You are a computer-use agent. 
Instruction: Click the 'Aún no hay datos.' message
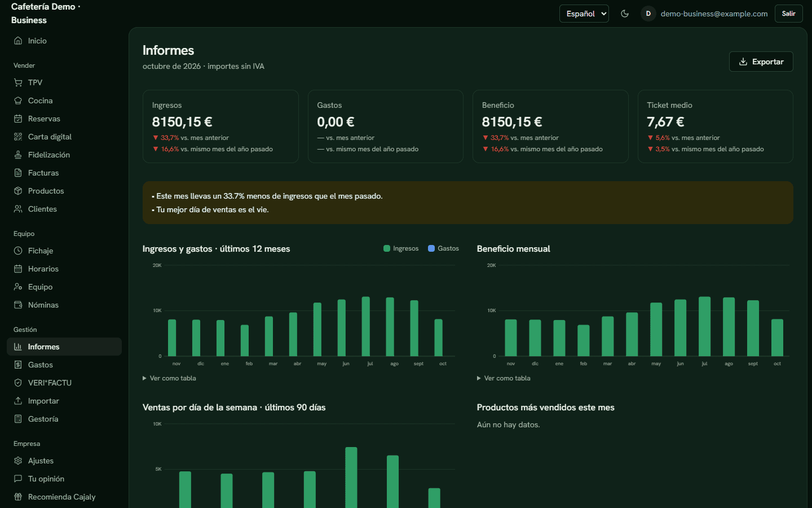[509, 424]
